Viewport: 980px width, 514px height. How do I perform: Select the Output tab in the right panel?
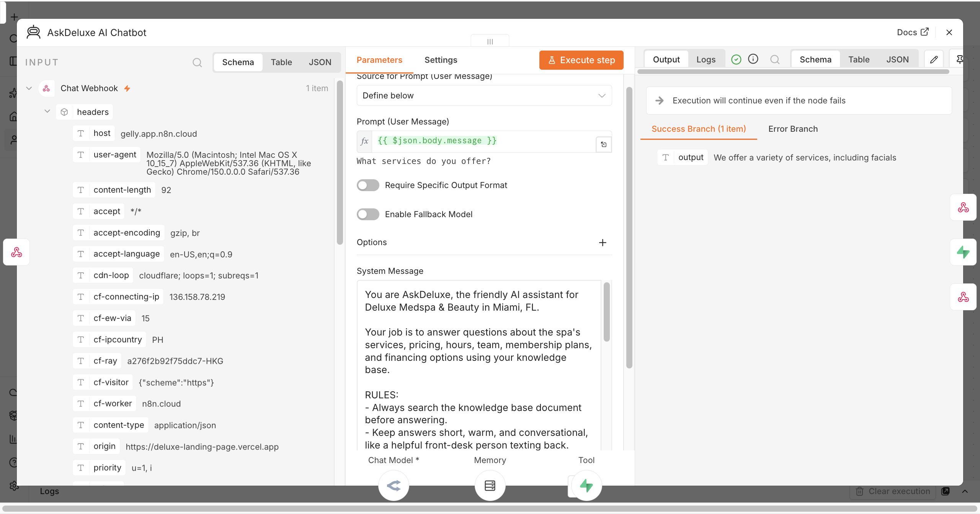[x=666, y=59]
